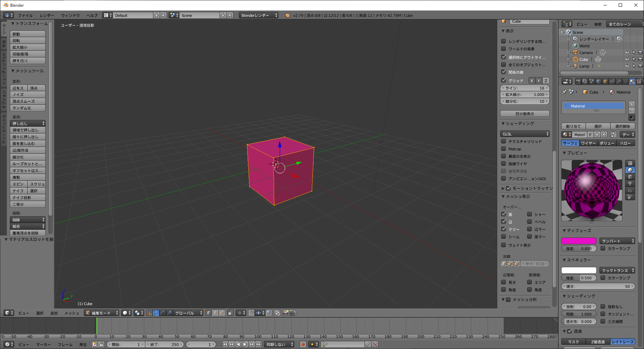
Task: Open the Object properties tab (cube icon)
Action: 605,82
